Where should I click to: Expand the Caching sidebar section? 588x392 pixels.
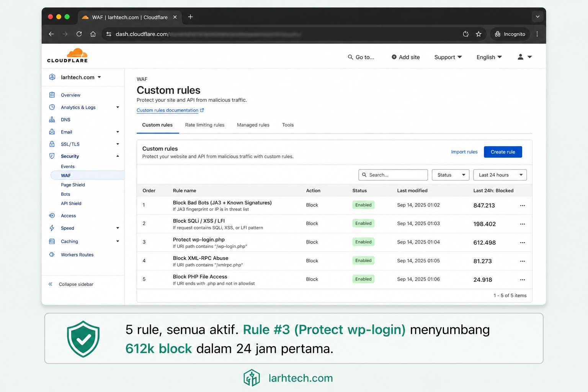[118, 241]
